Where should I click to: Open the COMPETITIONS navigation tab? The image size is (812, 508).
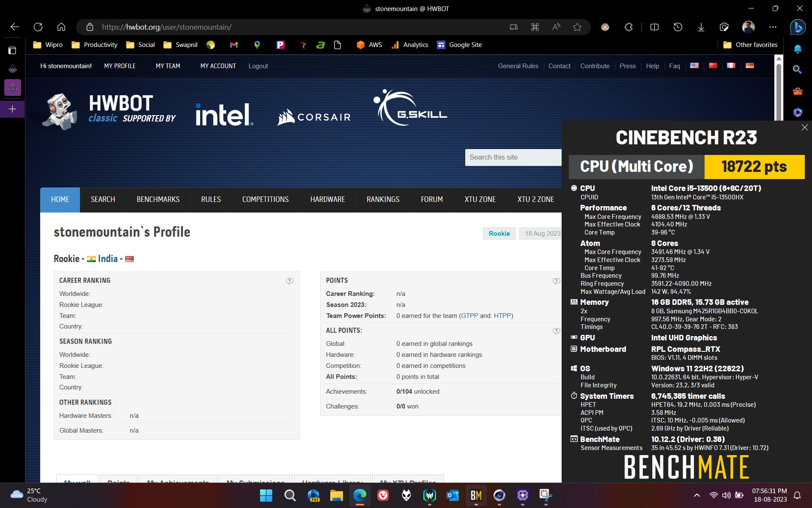[x=265, y=199]
